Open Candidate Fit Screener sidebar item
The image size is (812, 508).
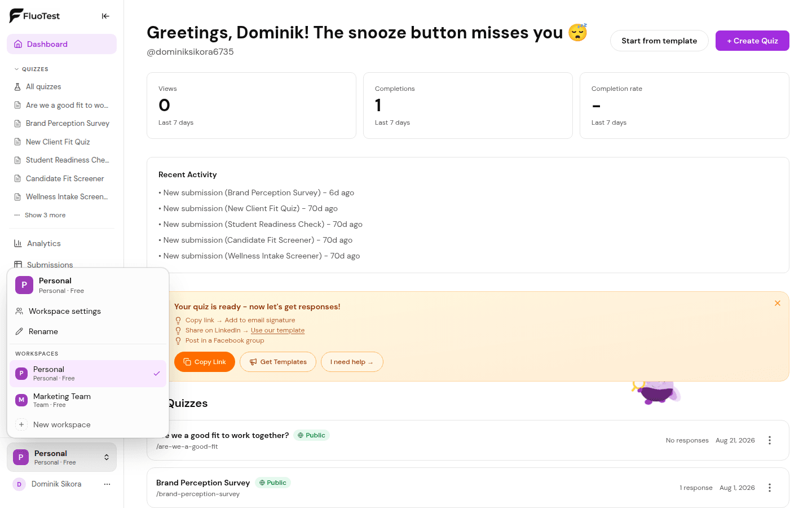61,178
